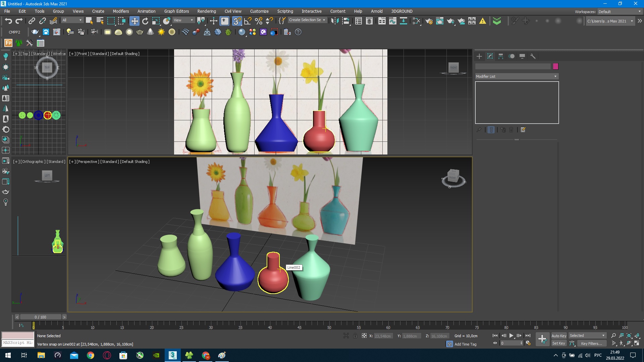Click the Key Filters button
Screen dimensions: 644x362
click(591, 343)
